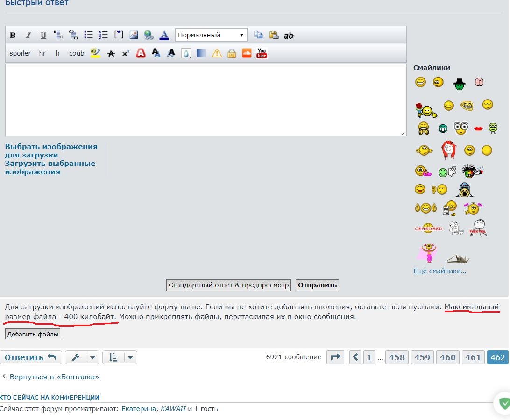Open the sort order options dropdown
The image size is (510, 420).
[119, 357]
